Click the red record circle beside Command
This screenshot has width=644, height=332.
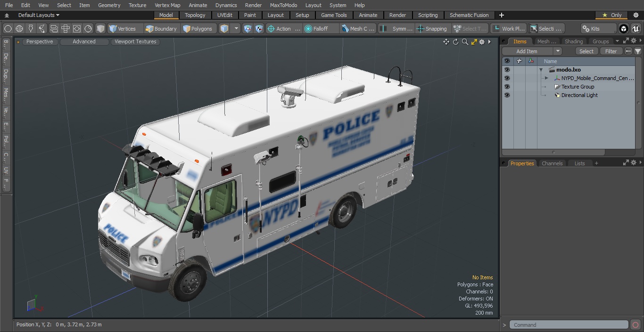tap(635, 325)
